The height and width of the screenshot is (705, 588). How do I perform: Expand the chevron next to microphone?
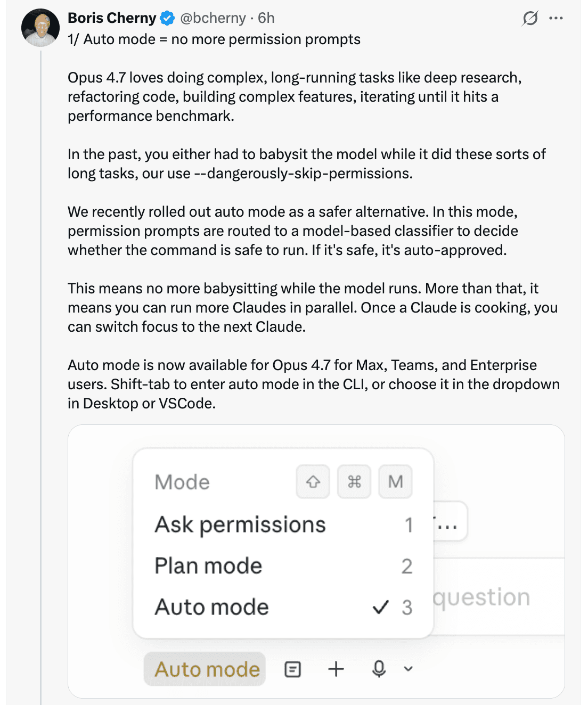tap(409, 669)
